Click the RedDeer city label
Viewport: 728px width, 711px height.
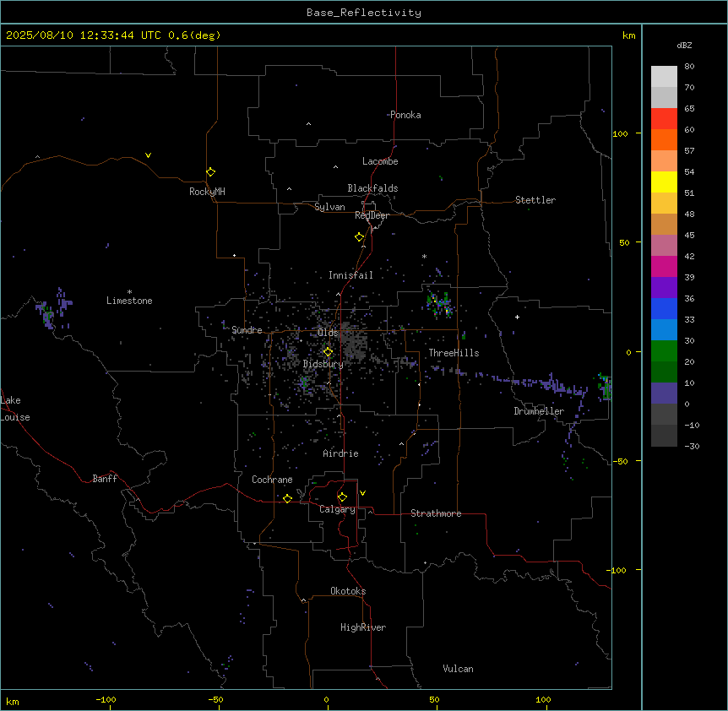(372, 215)
